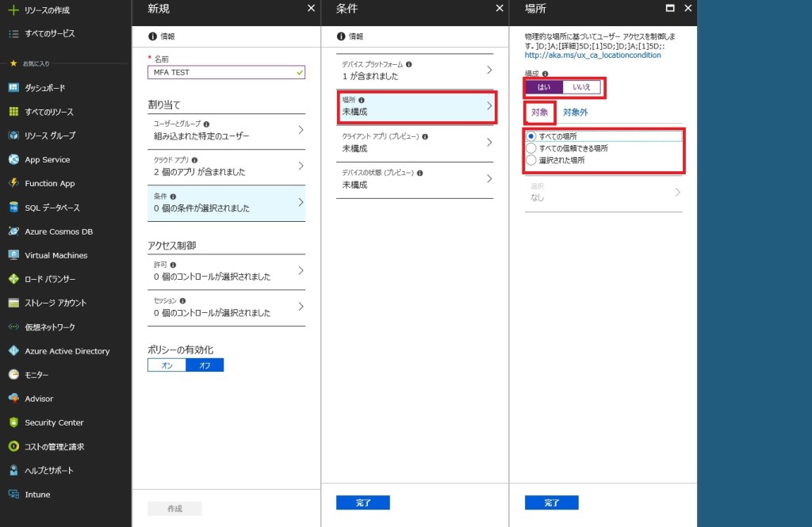
Task: Turn policy enablement to オン
Action: 167,365
